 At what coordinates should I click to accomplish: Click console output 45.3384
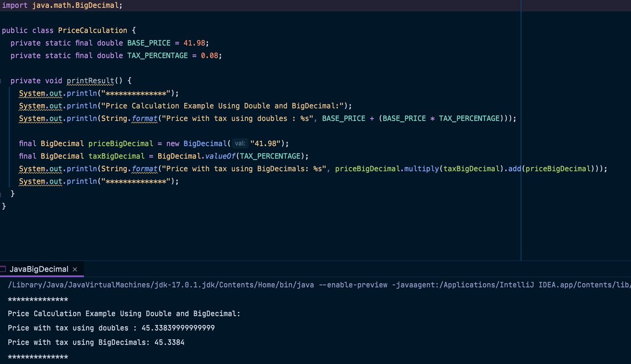point(169,342)
